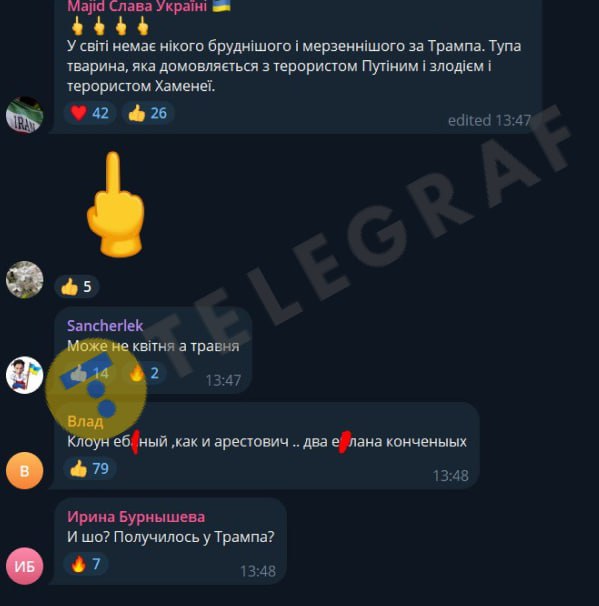Click the 'И шо? Получилось у Трампа?' message
This screenshot has height=606, width=599.
click(x=171, y=536)
